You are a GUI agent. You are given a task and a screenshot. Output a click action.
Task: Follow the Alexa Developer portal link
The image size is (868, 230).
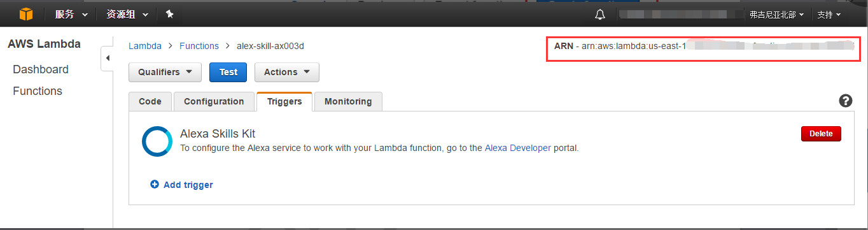[518, 148]
